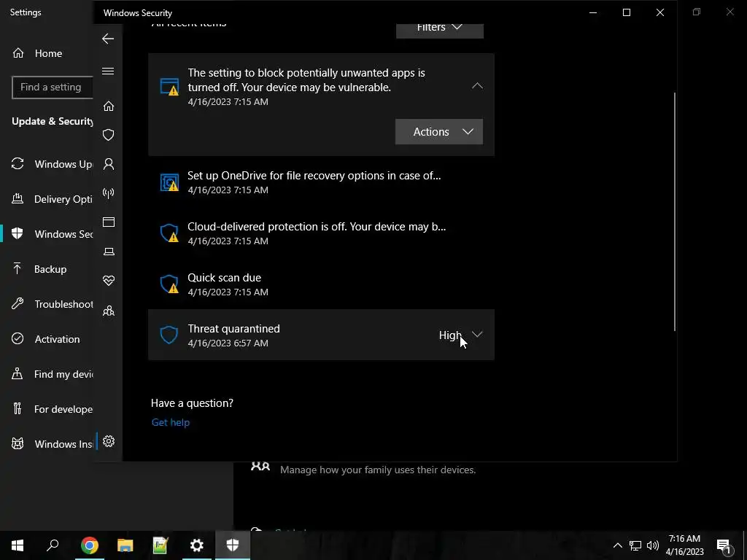Switch to Settings via taskbar gear icon
The width and height of the screenshot is (747, 560).
pyautogui.click(x=197, y=545)
